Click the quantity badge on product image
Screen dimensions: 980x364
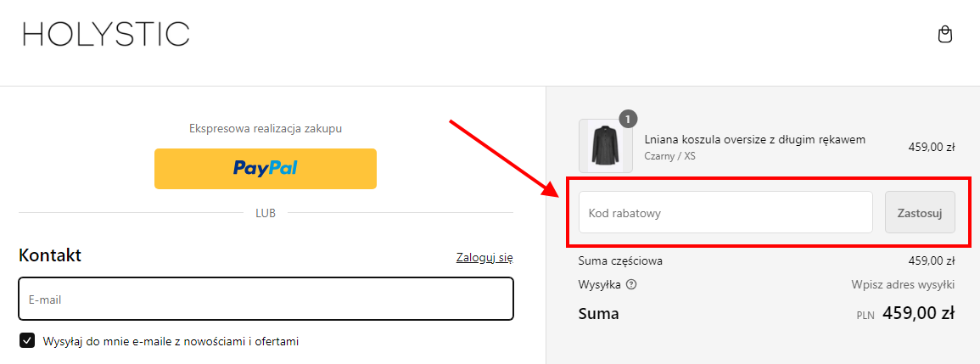pyautogui.click(x=628, y=118)
